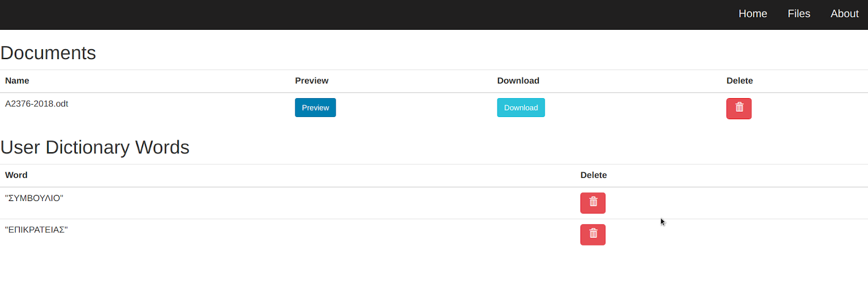Delete the A2376-2018.odt document via trash icon

coord(739,108)
